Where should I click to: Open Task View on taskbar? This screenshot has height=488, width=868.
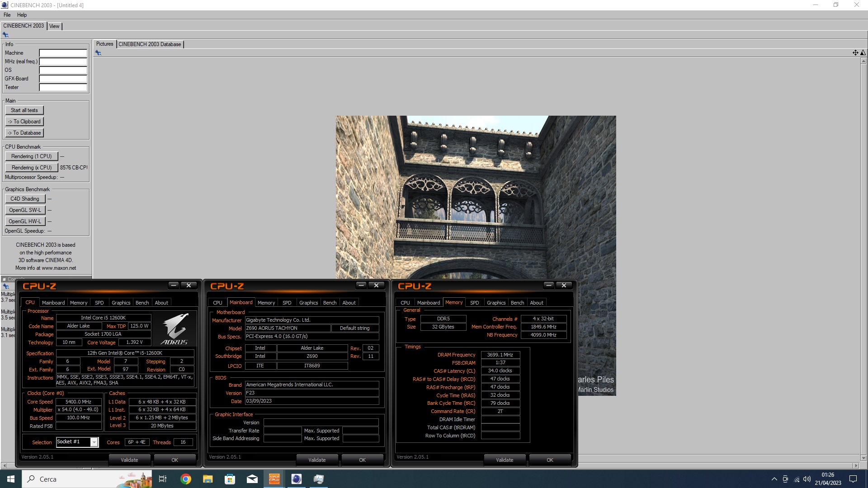(163, 479)
